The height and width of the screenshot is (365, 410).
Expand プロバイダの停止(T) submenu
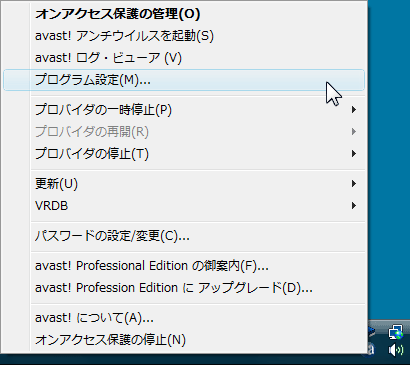[x=184, y=154]
